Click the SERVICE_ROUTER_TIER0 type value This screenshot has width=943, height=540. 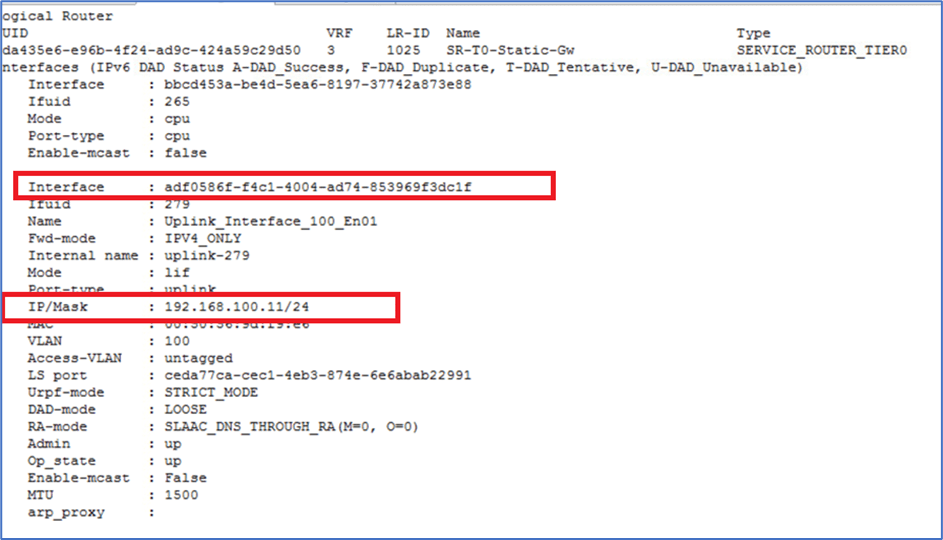pyautogui.click(x=822, y=50)
